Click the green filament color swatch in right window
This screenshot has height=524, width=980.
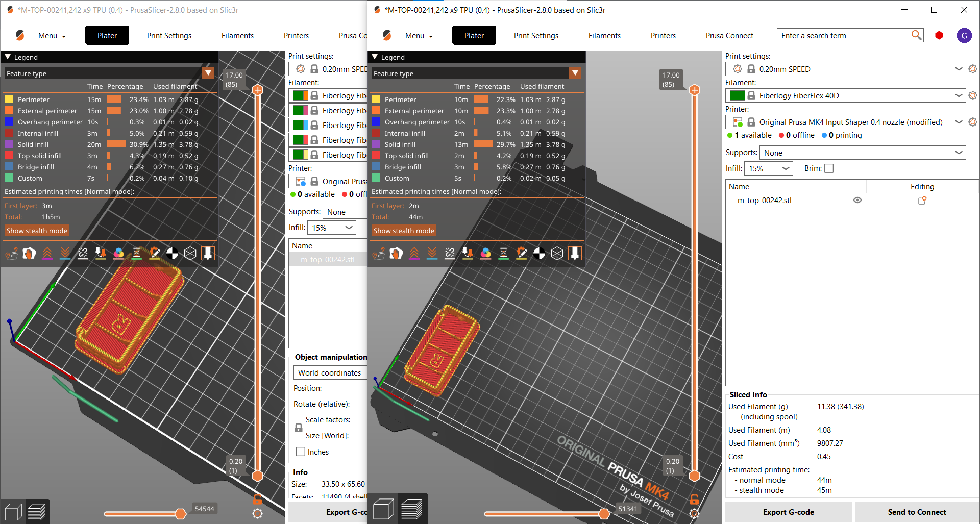click(x=737, y=95)
